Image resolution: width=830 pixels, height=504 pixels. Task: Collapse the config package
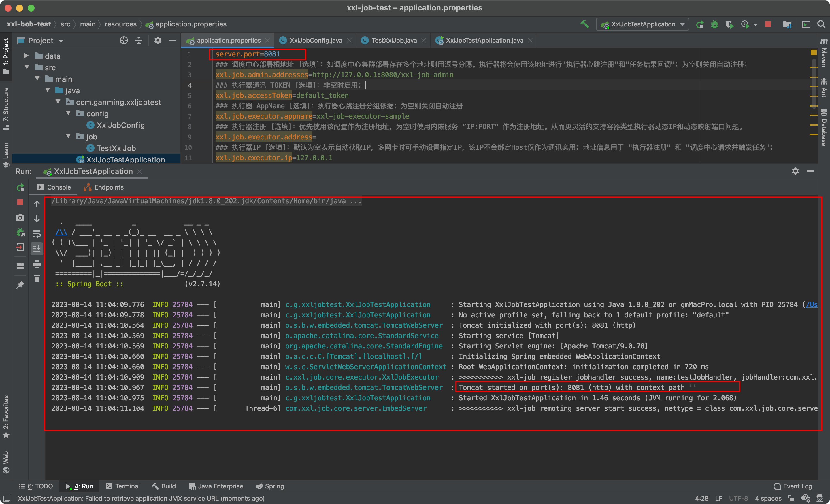(68, 113)
